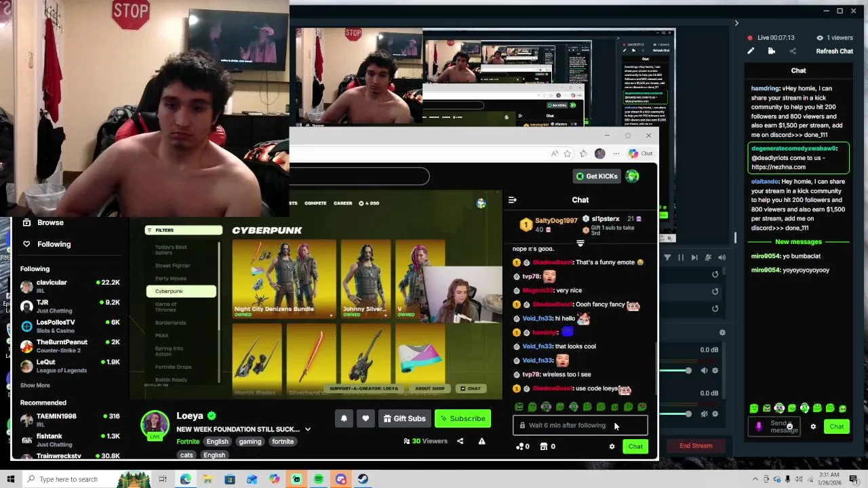Open Copilot Chat in the browser toolbar
This screenshot has width=868, height=488.
point(641,154)
